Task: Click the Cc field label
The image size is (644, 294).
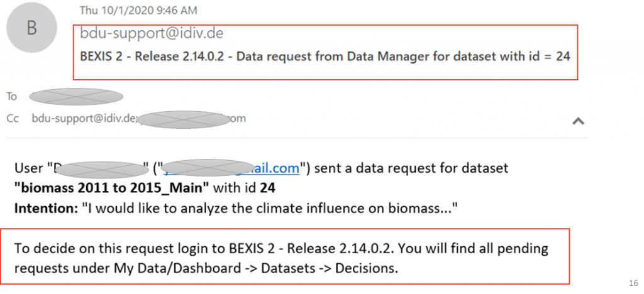Action: pos(13,119)
